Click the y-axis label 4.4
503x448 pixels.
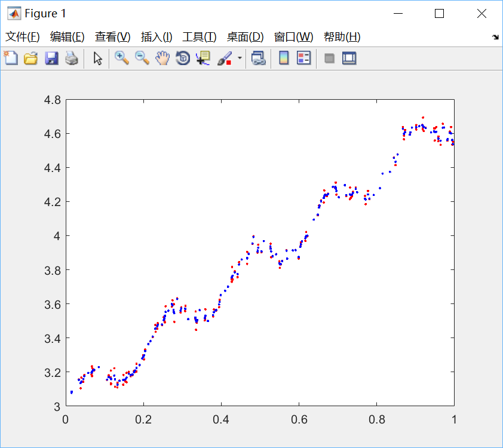coord(53,168)
